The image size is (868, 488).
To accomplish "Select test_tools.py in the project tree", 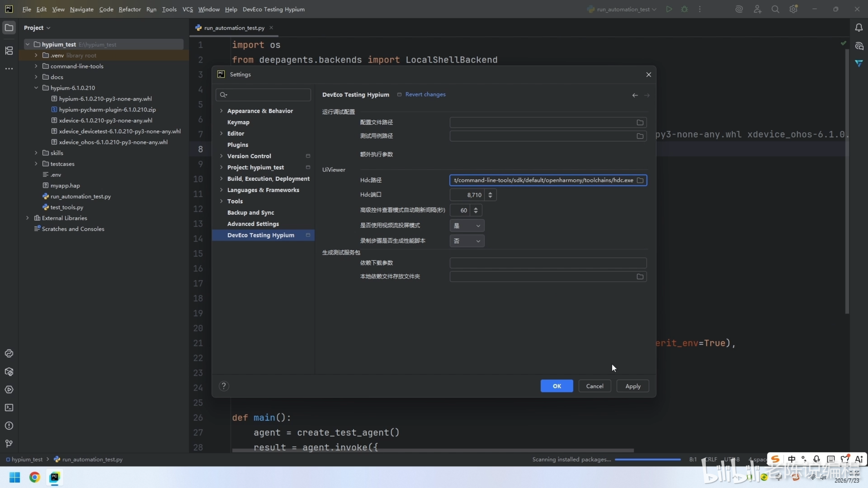I will [x=67, y=207].
